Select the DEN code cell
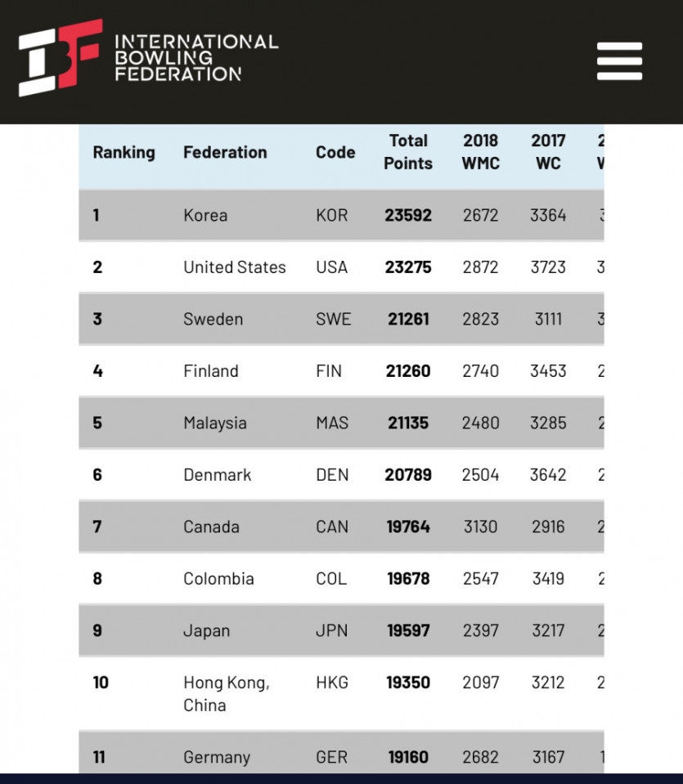683x784 pixels. 331,475
